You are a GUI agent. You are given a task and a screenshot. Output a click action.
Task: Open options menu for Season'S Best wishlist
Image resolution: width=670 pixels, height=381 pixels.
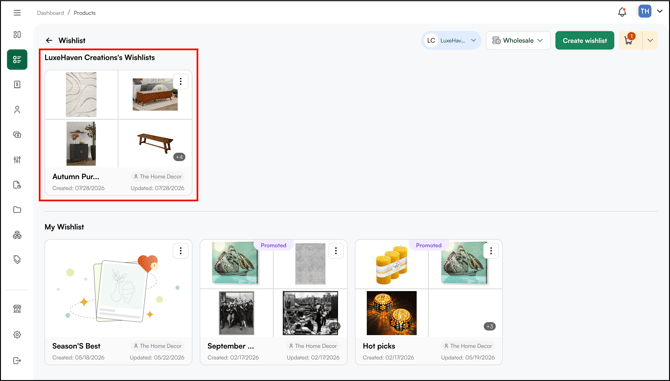(181, 251)
